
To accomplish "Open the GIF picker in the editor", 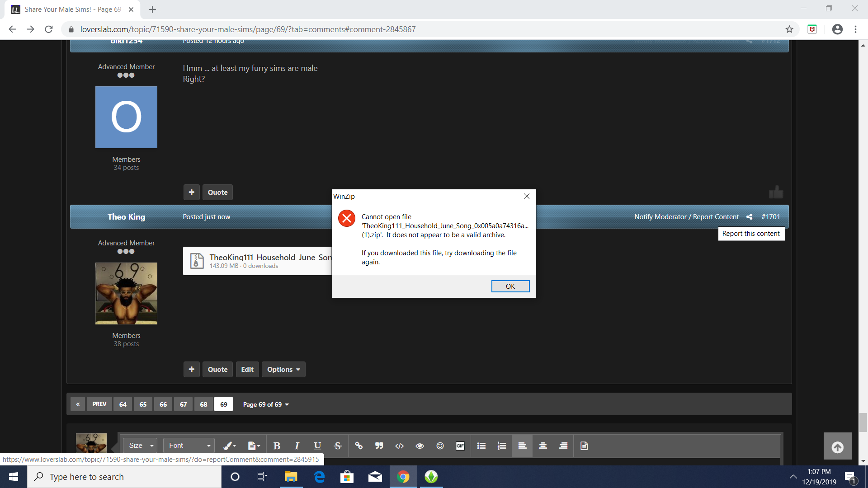I will 460,446.
